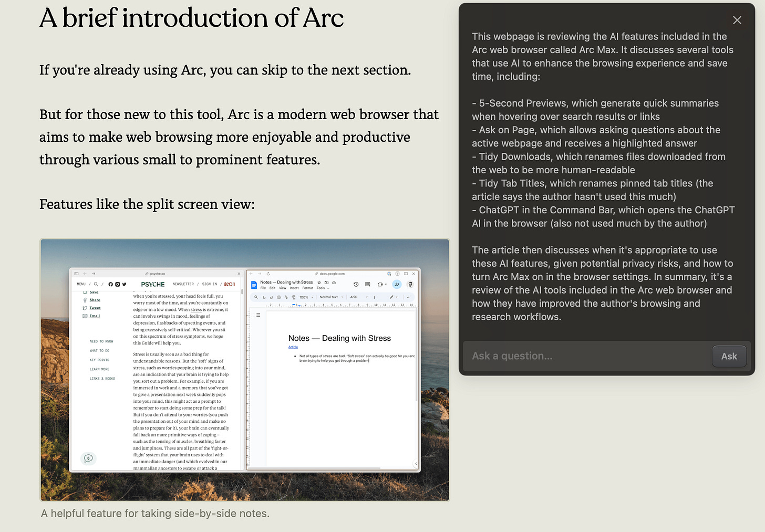Toggle the document outline icon in Docs
Image resolution: width=765 pixels, height=532 pixels.
pyautogui.click(x=258, y=315)
